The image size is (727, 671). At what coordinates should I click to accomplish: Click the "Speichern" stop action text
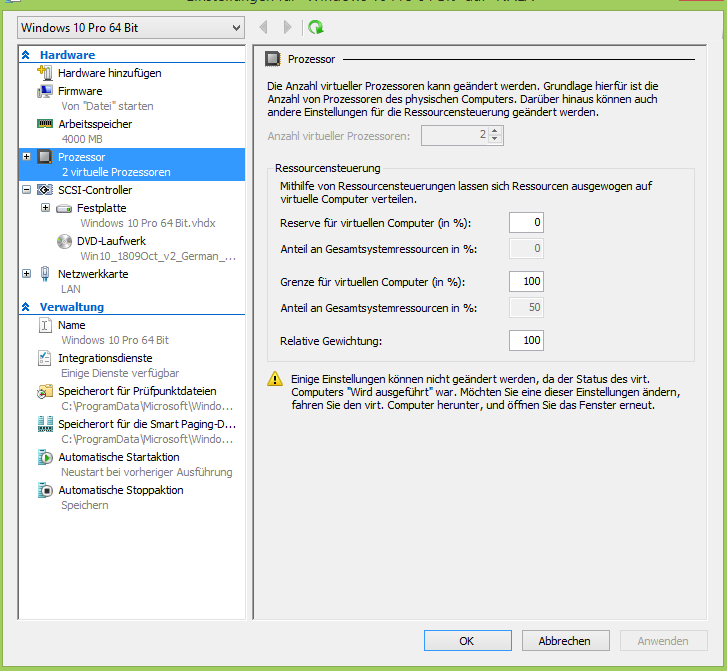tap(85, 505)
